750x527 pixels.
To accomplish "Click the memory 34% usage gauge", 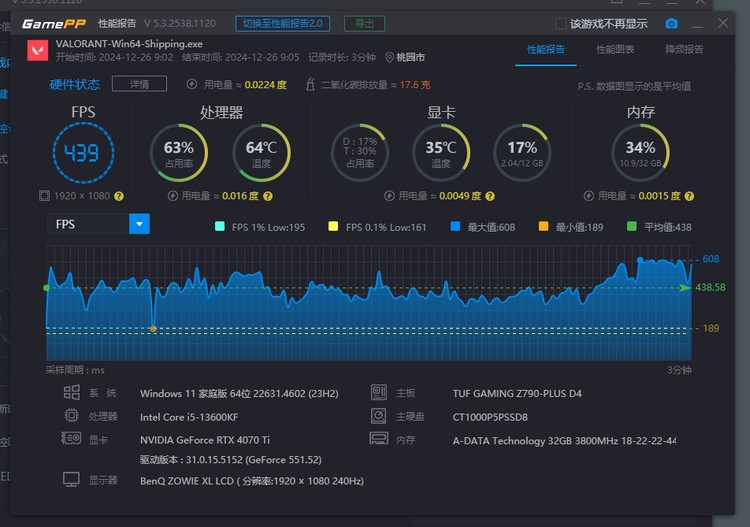I will click(x=640, y=153).
